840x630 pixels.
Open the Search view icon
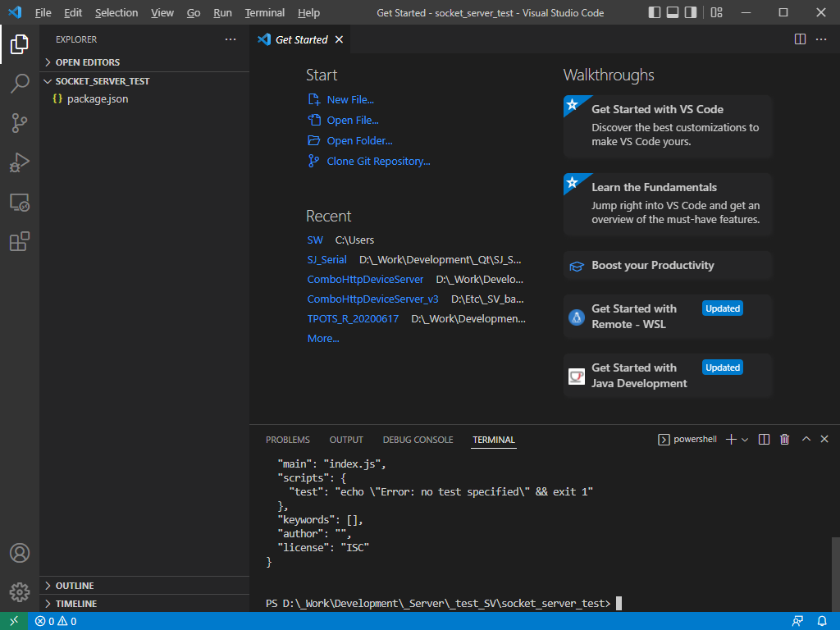tap(20, 84)
